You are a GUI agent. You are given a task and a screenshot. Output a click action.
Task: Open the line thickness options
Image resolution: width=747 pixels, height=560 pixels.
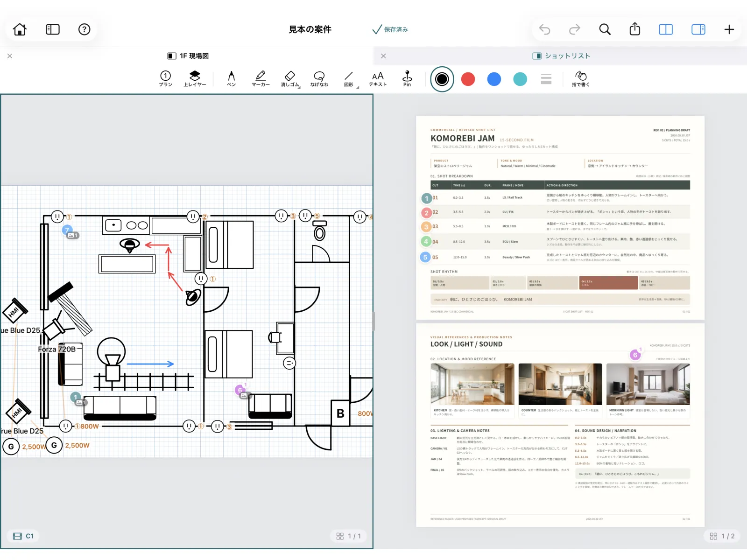(546, 79)
